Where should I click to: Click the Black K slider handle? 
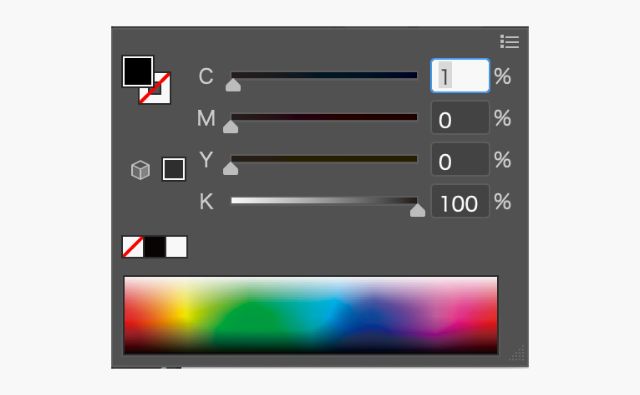418,210
